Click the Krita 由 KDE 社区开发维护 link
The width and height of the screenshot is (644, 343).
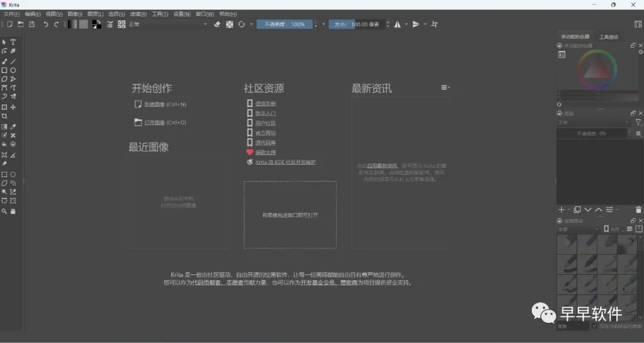point(286,162)
